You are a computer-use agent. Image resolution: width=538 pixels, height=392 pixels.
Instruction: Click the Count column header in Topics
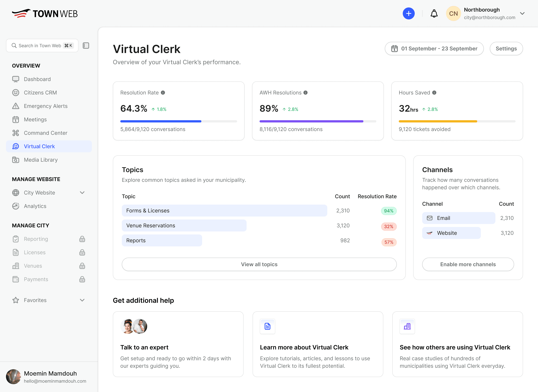[342, 197]
